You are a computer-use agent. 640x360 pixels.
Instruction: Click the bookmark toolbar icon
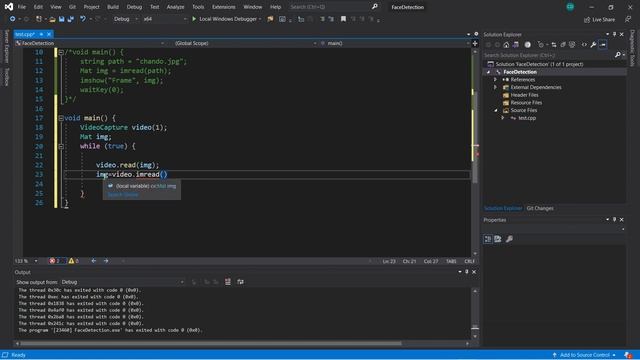click(343, 19)
